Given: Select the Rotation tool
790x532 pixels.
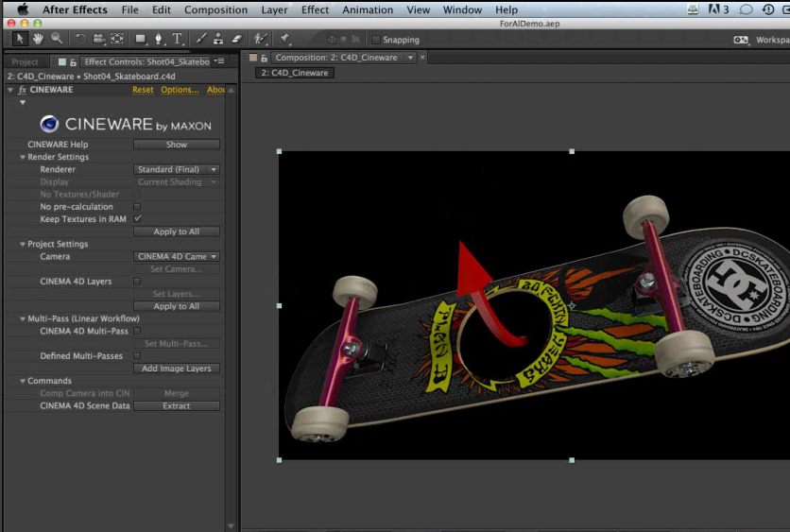Looking at the screenshot, I should [x=79, y=39].
